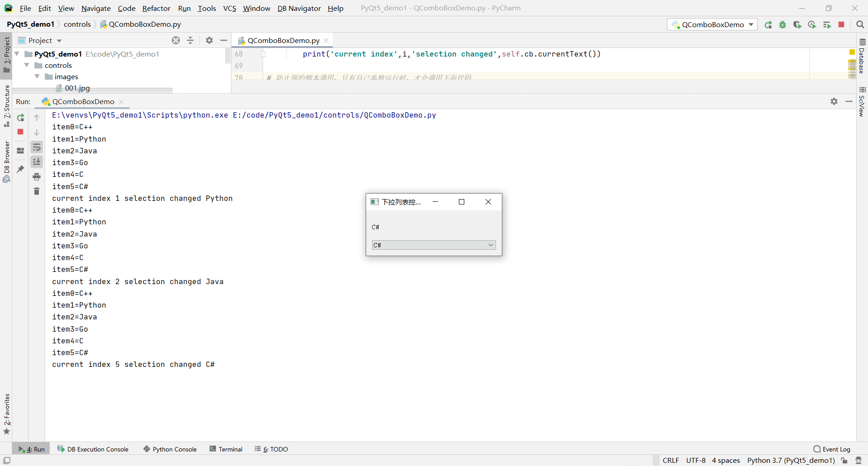This screenshot has width=868, height=466.
Task: Stop the running process in the Run panel
Action: (20, 132)
